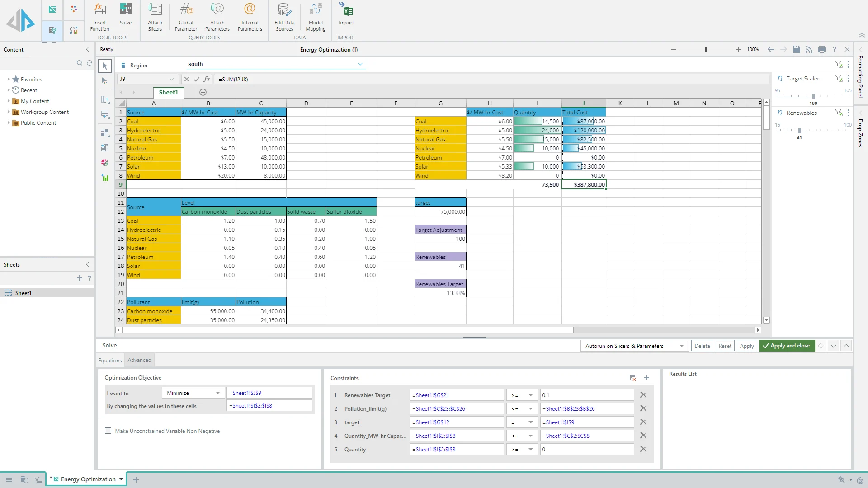Image resolution: width=868 pixels, height=488 pixels.
Task: Click the Apply and close button
Action: point(787,346)
